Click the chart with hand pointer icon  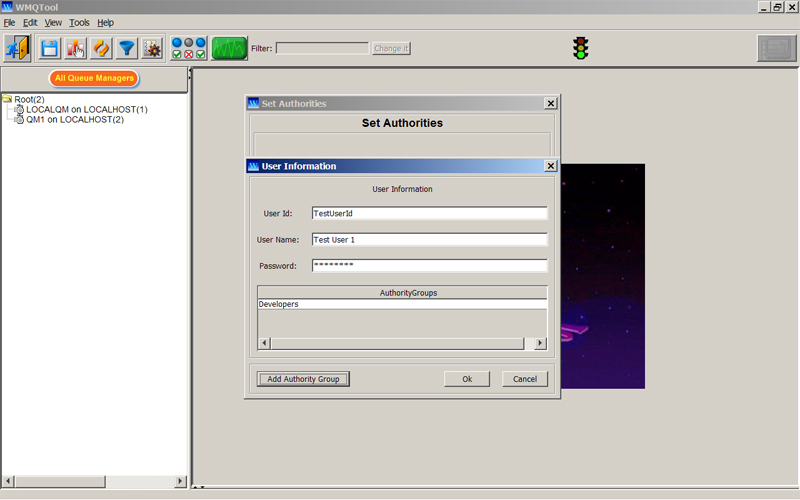(x=76, y=48)
